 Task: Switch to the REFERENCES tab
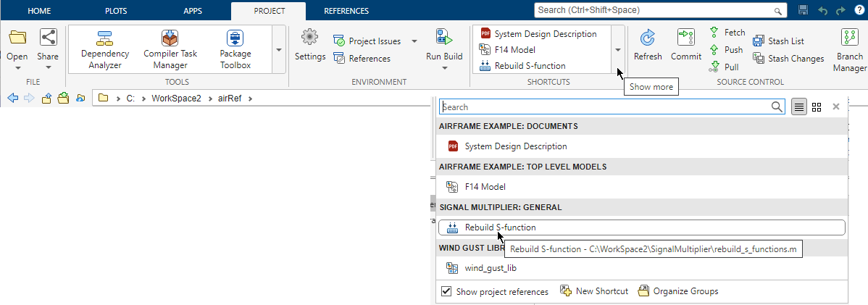(346, 11)
